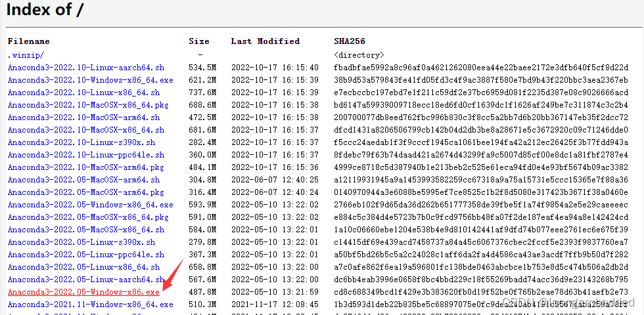Open Anaconda3-2022.05-MacOSX-arm64.sh link
The height and width of the screenshot is (315, 644).
point(84,180)
